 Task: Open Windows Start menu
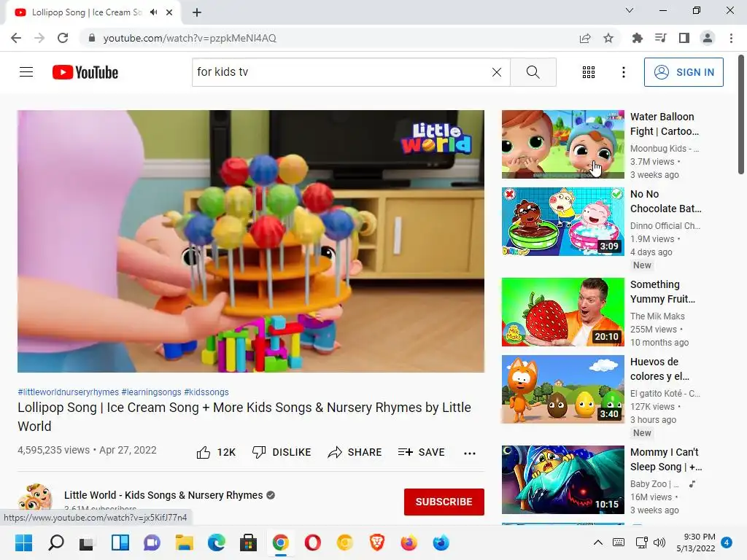[23, 542]
